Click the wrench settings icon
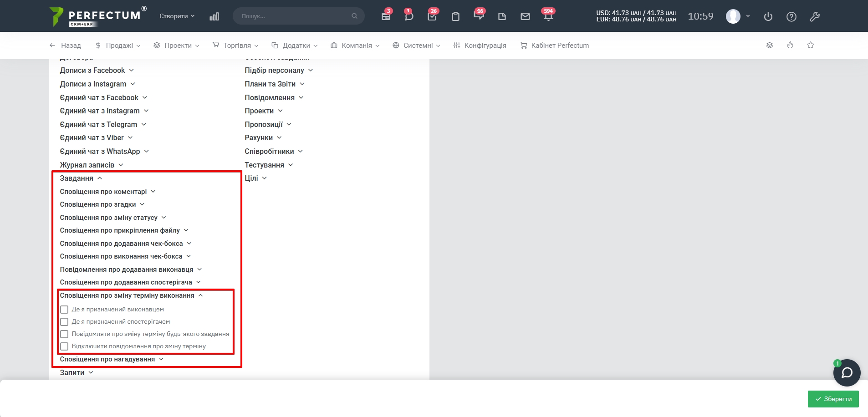Image resolution: width=868 pixels, height=417 pixels. pyautogui.click(x=815, y=17)
